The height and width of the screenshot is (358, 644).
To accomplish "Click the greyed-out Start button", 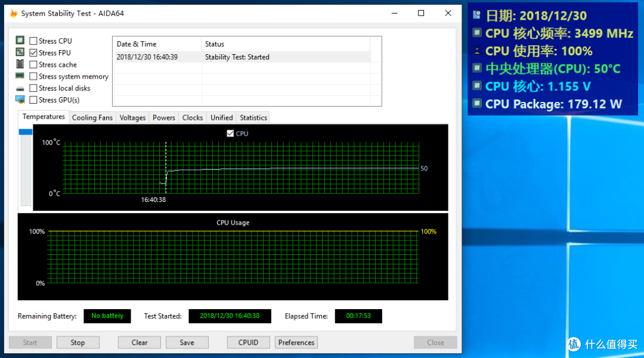I will 30,343.
